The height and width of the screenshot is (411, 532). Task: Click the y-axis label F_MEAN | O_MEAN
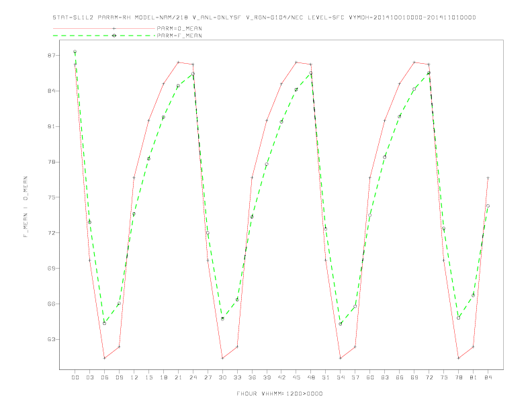click(x=26, y=207)
